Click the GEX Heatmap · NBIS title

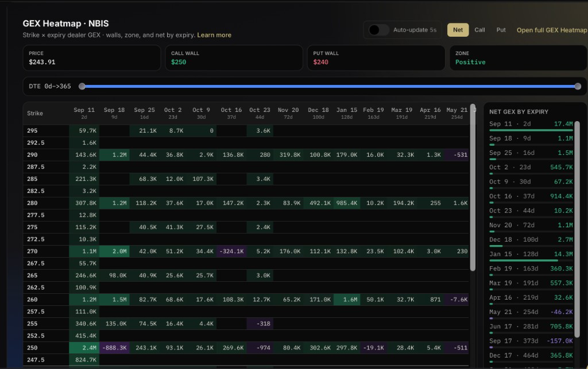(65, 24)
